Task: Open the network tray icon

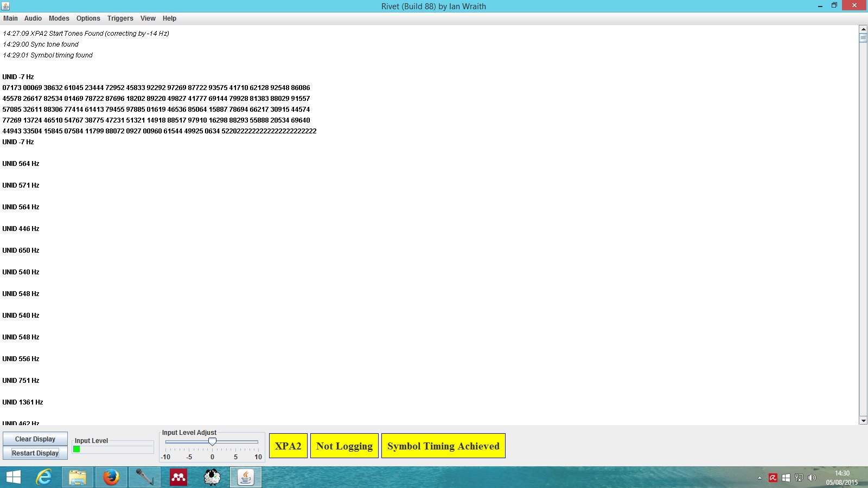Action: 799,478
